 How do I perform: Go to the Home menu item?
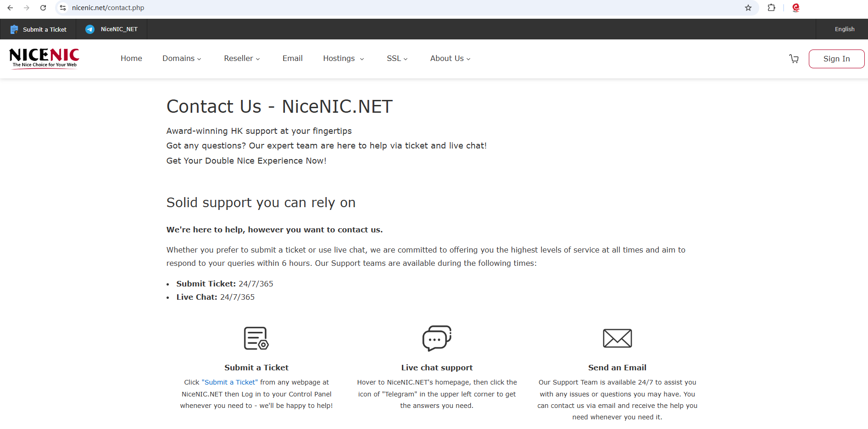point(131,59)
